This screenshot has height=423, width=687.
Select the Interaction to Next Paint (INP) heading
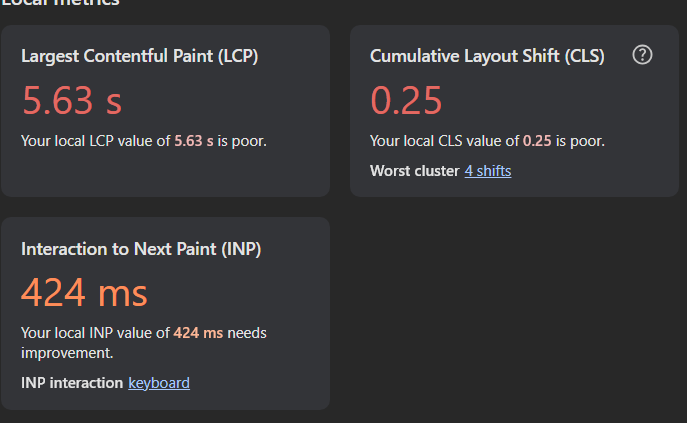[x=141, y=249]
